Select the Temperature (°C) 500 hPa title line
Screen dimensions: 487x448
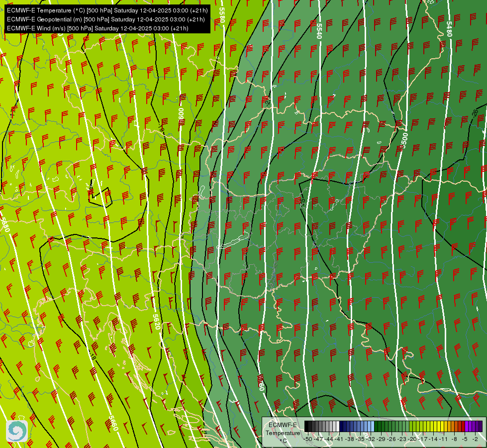[x=107, y=10]
